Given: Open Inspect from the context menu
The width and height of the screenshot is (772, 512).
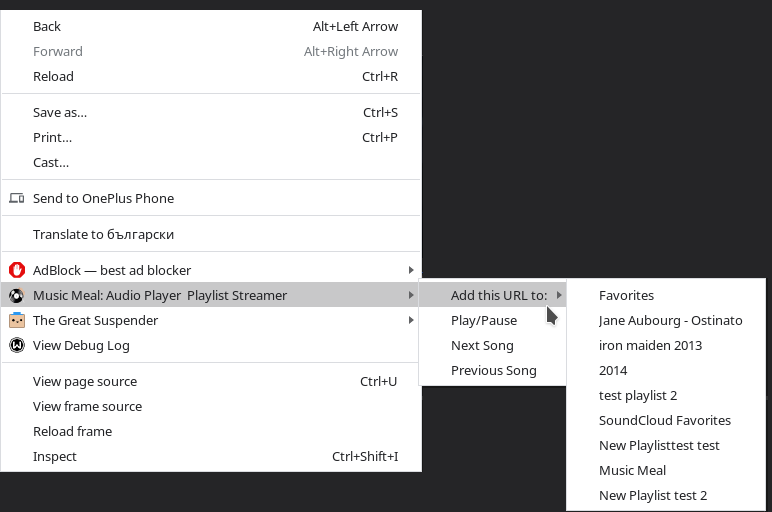Looking at the screenshot, I should click(211, 456).
